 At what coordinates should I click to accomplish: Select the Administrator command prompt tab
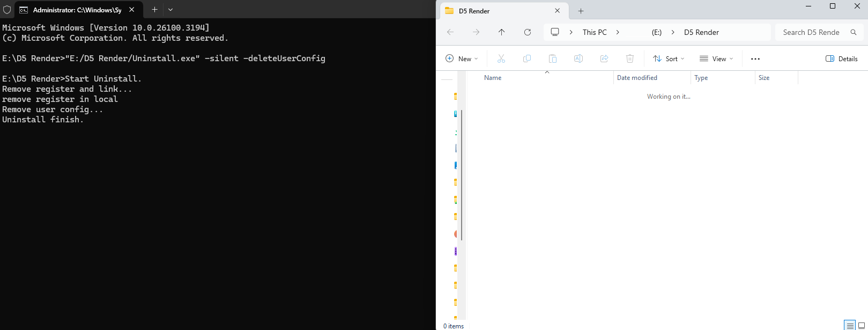point(77,10)
